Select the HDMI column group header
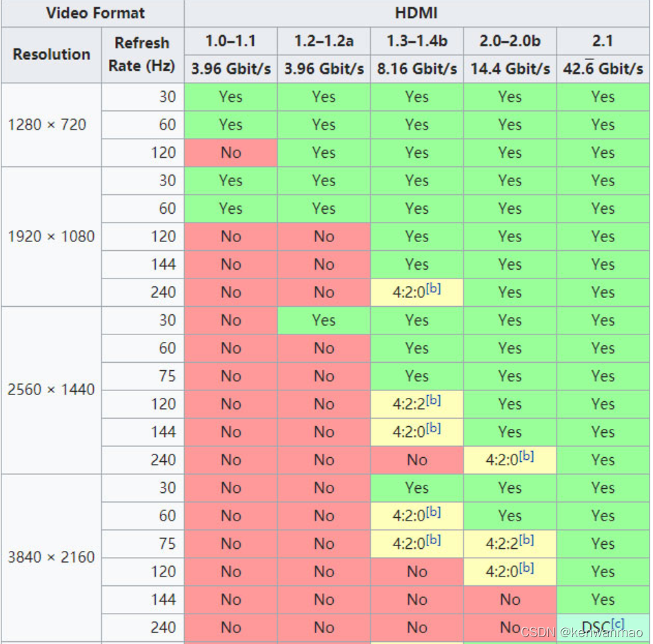653x644 pixels. coord(416,13)
